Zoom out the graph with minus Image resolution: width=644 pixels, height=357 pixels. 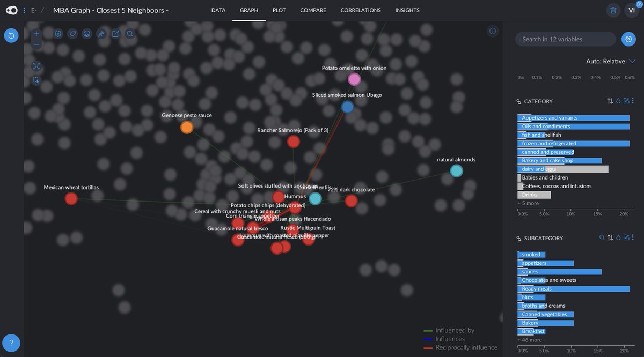[x=36, y=44]
